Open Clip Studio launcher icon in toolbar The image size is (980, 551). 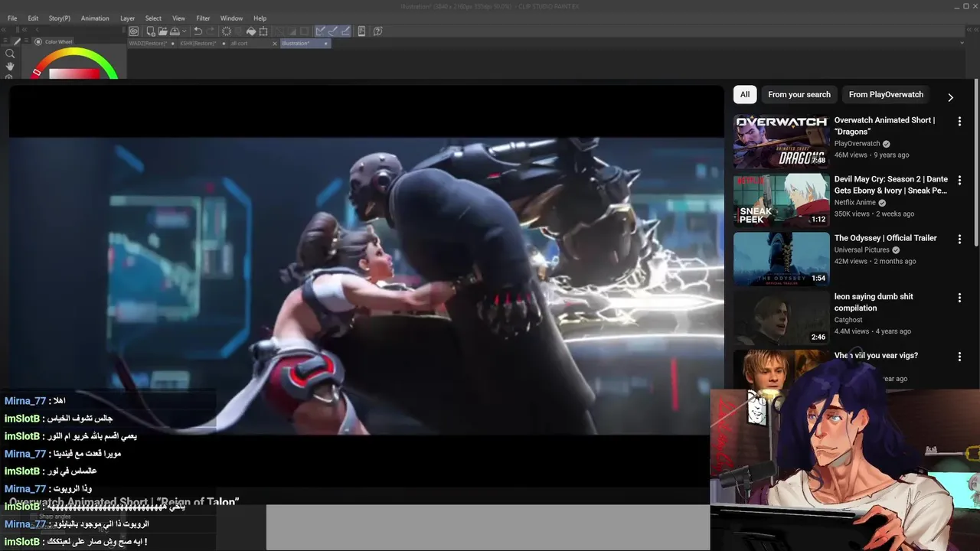point(133,31)
